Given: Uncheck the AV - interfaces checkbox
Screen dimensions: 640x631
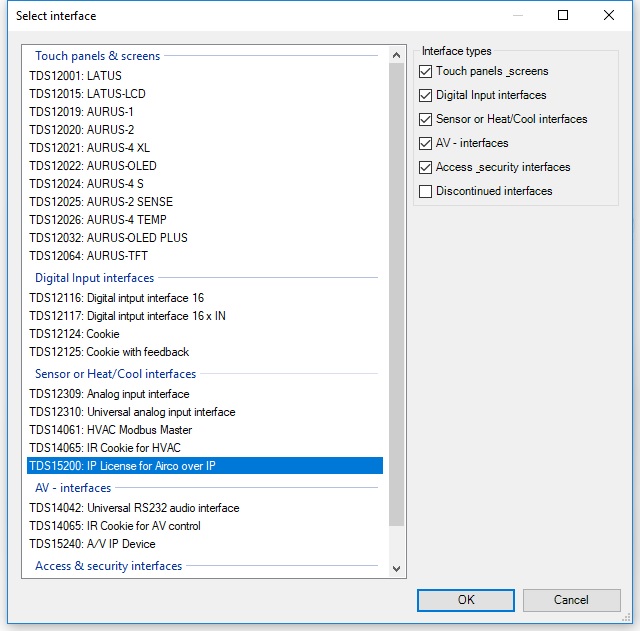Looking at the screenshot, I should pos(426,144).
